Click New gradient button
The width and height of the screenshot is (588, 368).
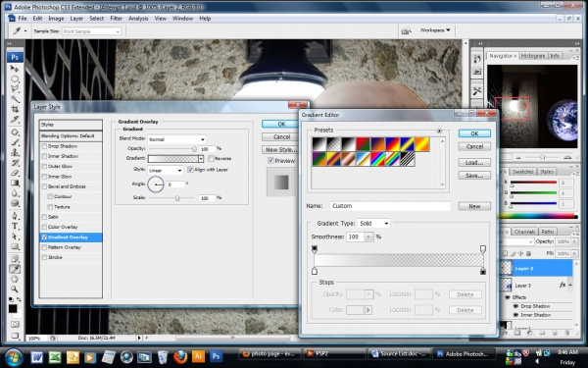coord(474,206)
